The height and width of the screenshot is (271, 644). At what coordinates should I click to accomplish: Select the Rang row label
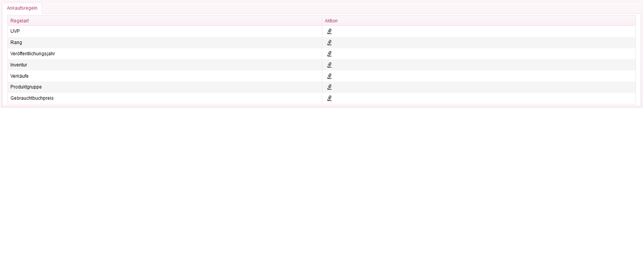tap(16, 43)
